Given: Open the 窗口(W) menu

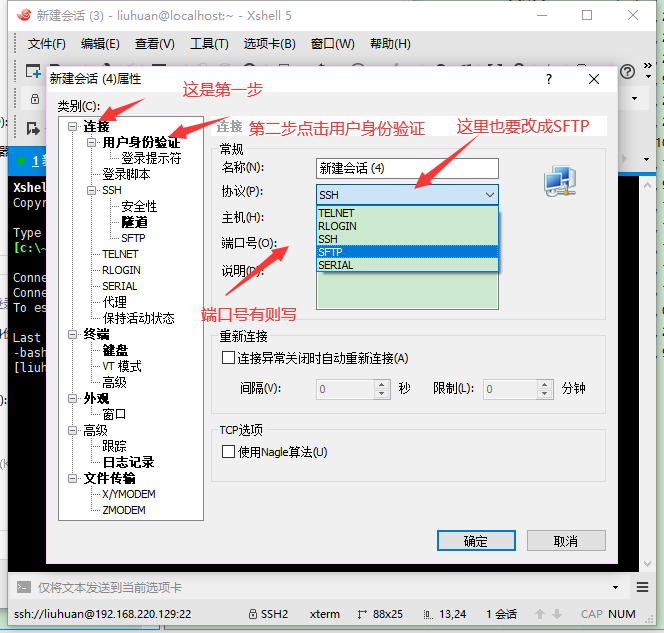Looking at the screenshot, I should point(332,44).
